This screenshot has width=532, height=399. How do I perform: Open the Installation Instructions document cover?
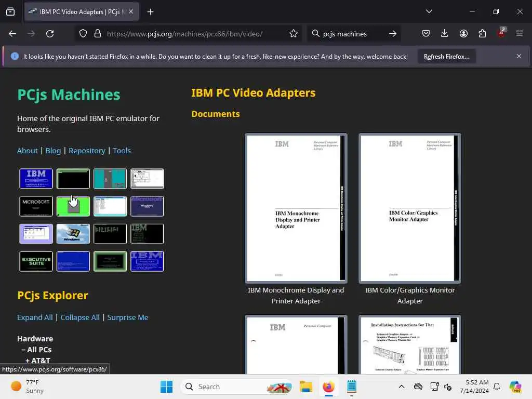[x=410, y=345]
